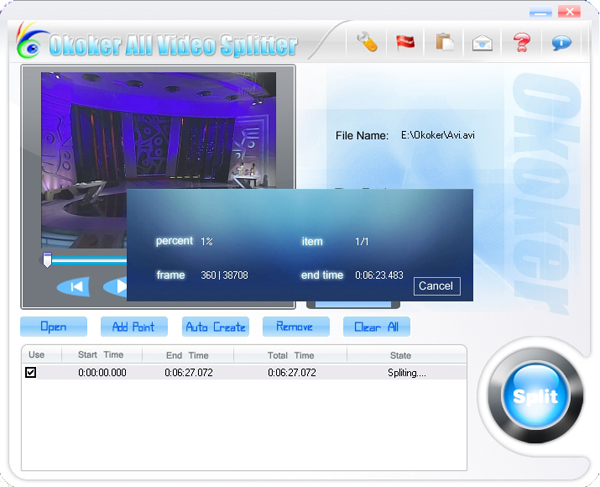
Task: Open settings with the wrench icon
Action: click(x=367, y=42)
